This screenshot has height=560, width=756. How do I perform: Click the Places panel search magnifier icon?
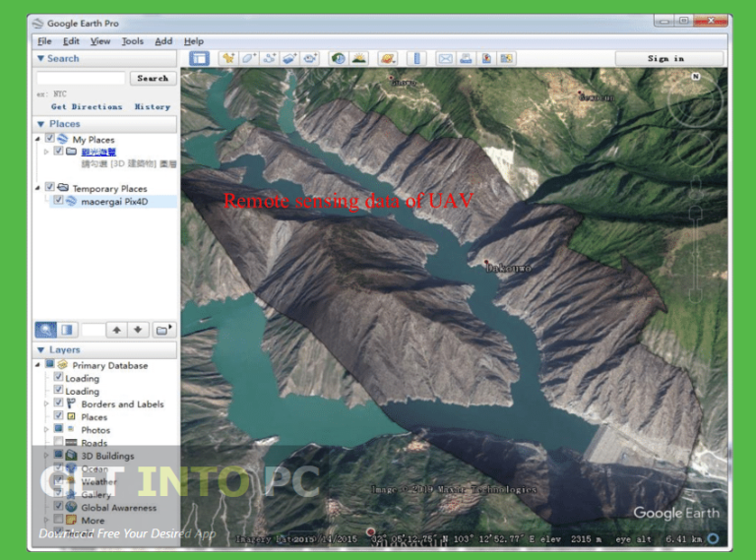click(x=46, y=330)
